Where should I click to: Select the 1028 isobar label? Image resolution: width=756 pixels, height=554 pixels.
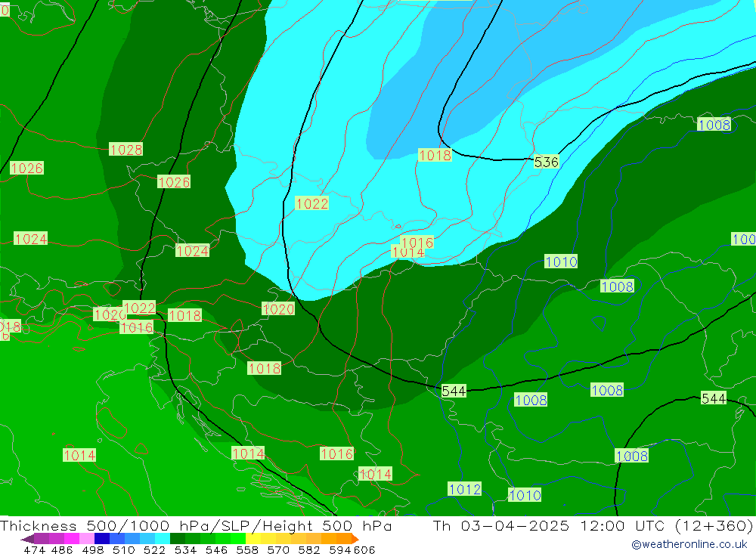pyautogui.click(x=125, y=150)
